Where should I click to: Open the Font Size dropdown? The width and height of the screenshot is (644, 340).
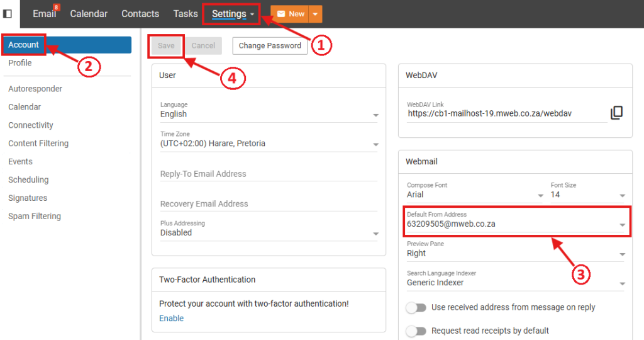point(588,195)
